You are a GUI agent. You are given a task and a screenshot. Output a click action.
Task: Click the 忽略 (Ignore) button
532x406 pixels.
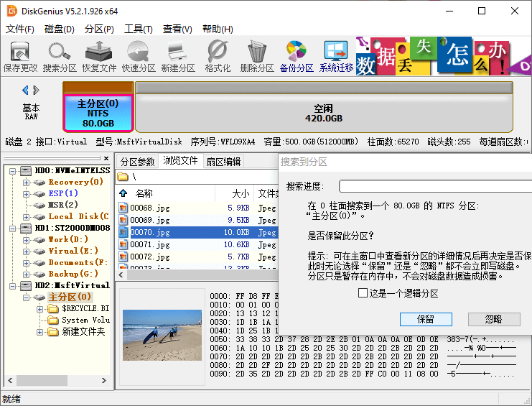click(493, 319)
